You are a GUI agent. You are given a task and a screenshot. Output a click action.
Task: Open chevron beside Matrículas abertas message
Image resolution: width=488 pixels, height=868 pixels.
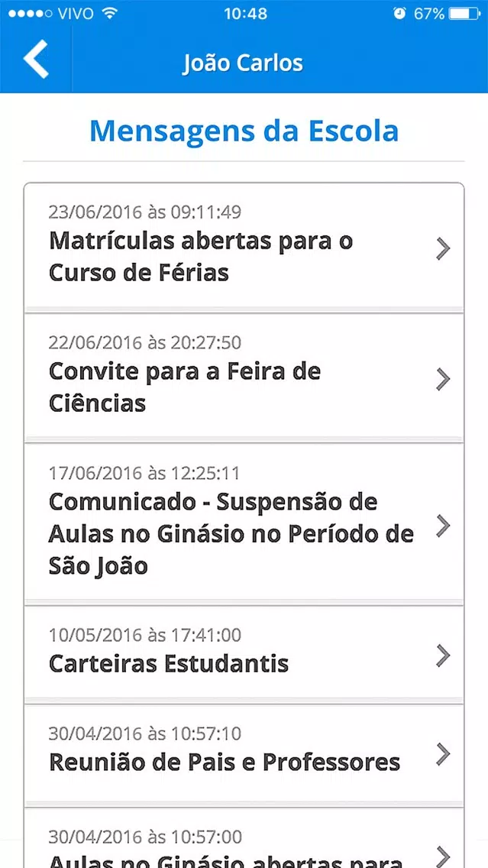click(x=443, y=249)
